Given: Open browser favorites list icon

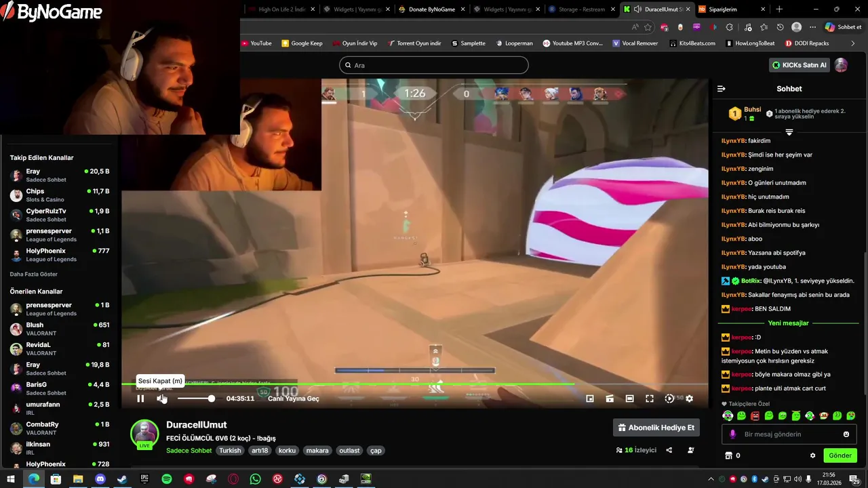Looking at the screenshot, I should click(764, 27).
